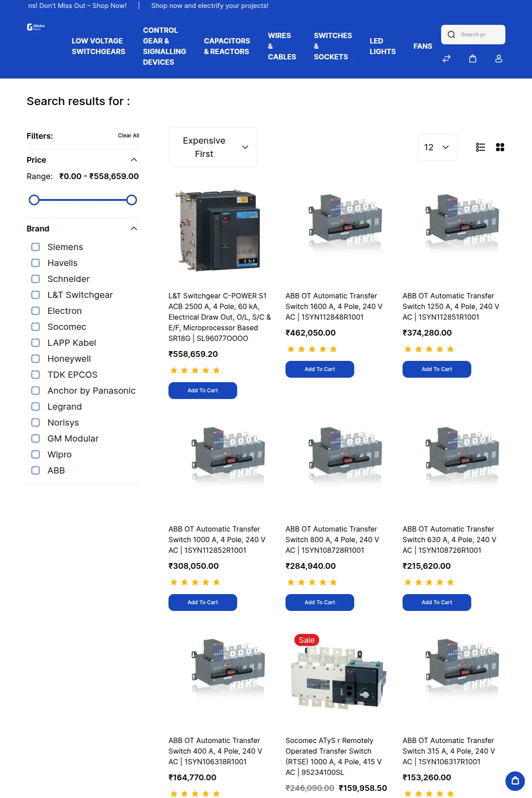
Task: Click the minimum price slider handle
Action: pos(34,200)
